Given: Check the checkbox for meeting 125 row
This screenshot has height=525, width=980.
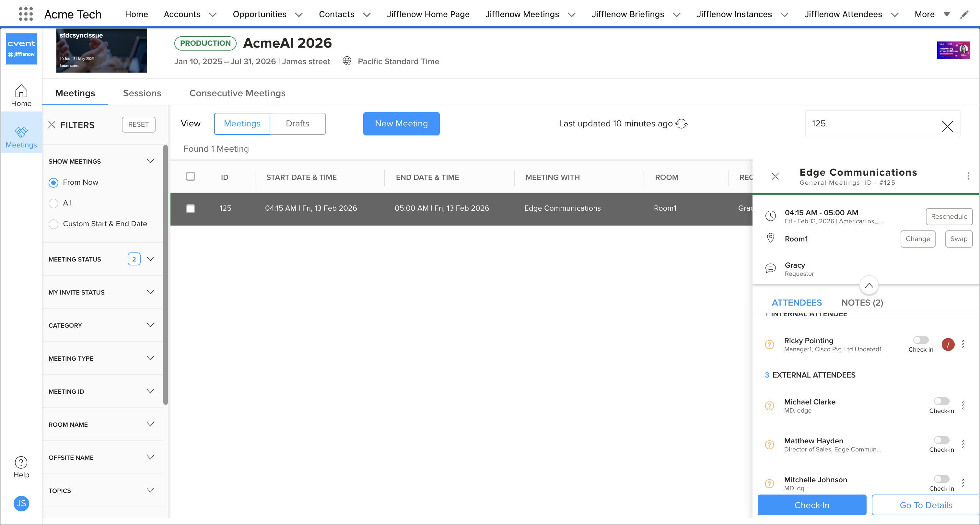Looking at the screenshot, I should tap(191, 208).
